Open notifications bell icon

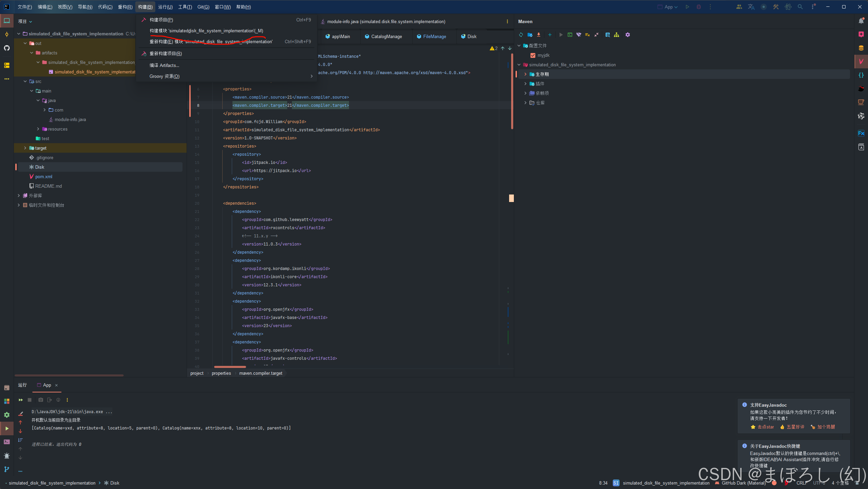pos(861,21)
